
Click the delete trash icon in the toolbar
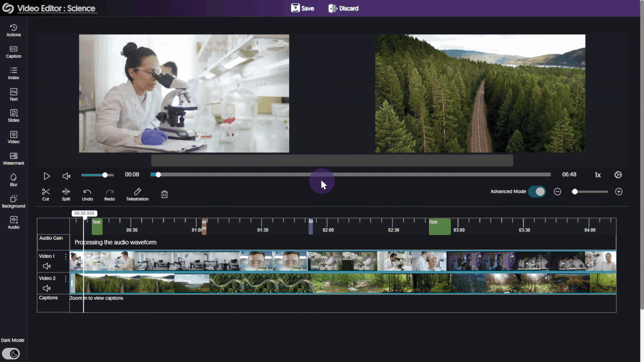[x=164, y=194]
